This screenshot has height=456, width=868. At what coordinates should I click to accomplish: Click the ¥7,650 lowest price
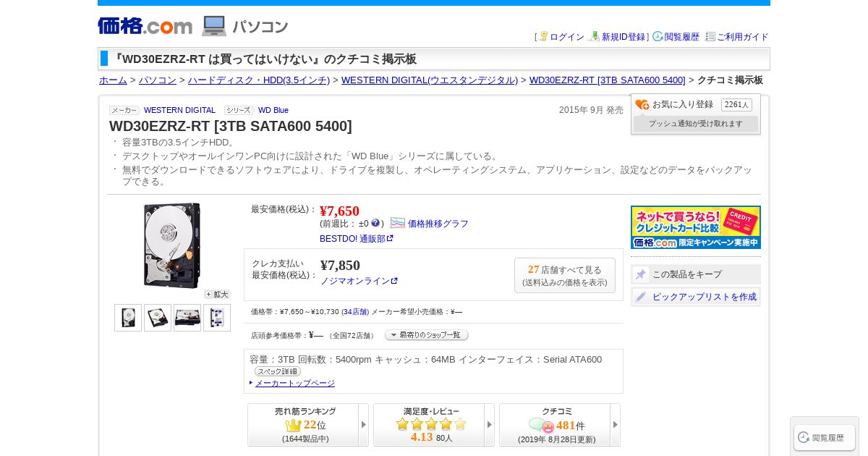pyautogui.click(x=339, y=211)
